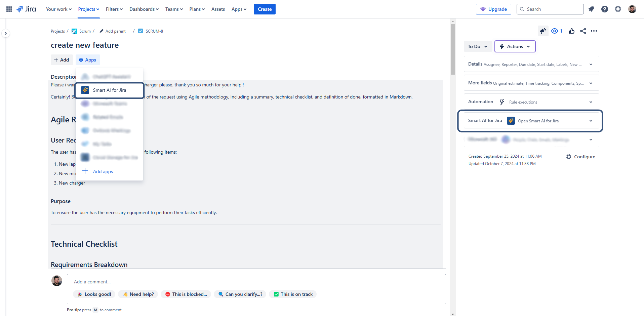Click the give feedback megaphone icon

point(543,31)
